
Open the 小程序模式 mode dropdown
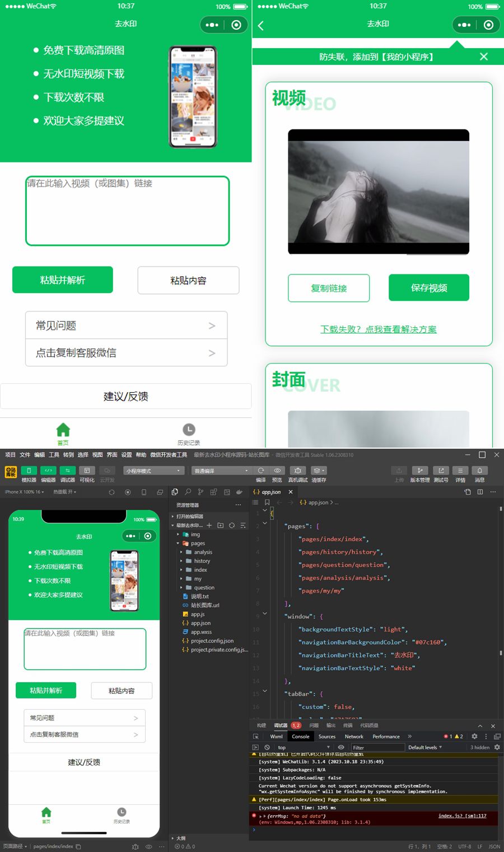153,471
